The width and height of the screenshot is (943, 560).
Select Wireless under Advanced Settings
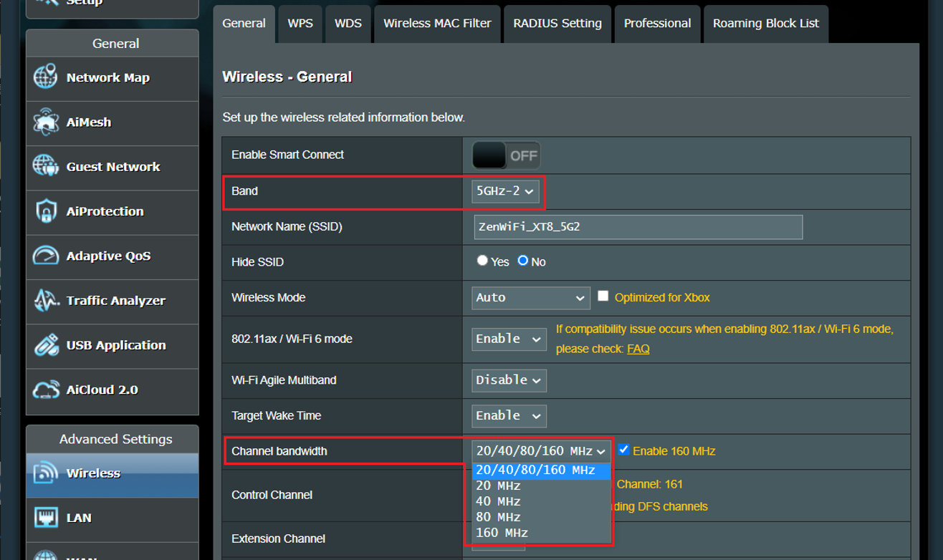point(113,474)
